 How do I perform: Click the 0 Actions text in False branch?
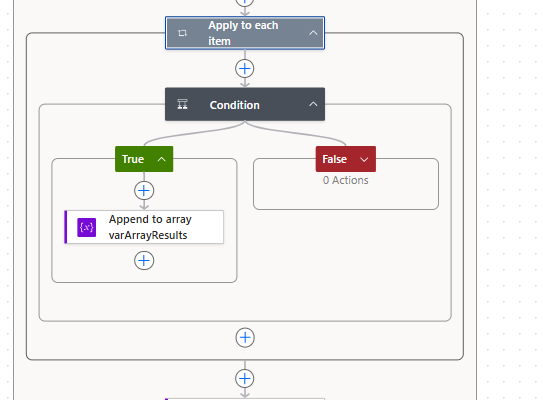tap(346, 180)
